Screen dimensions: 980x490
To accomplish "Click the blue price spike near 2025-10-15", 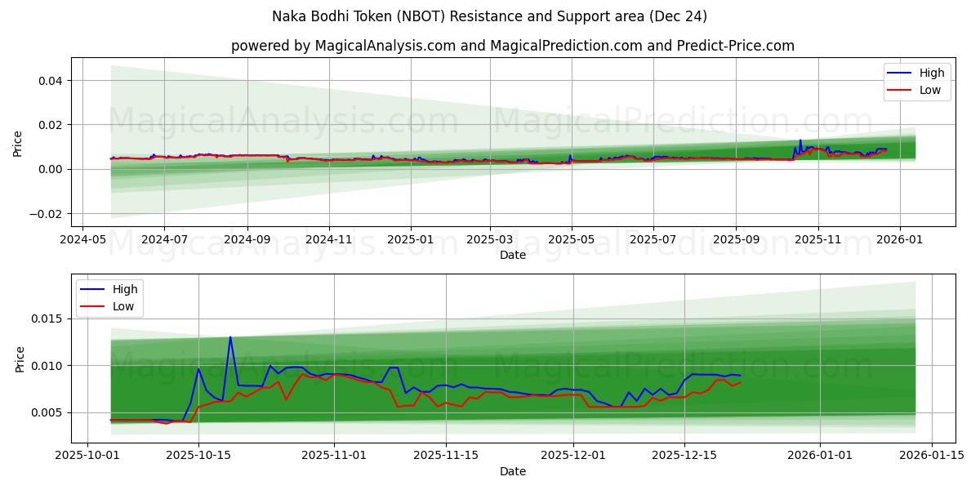I will coord(231,336).
